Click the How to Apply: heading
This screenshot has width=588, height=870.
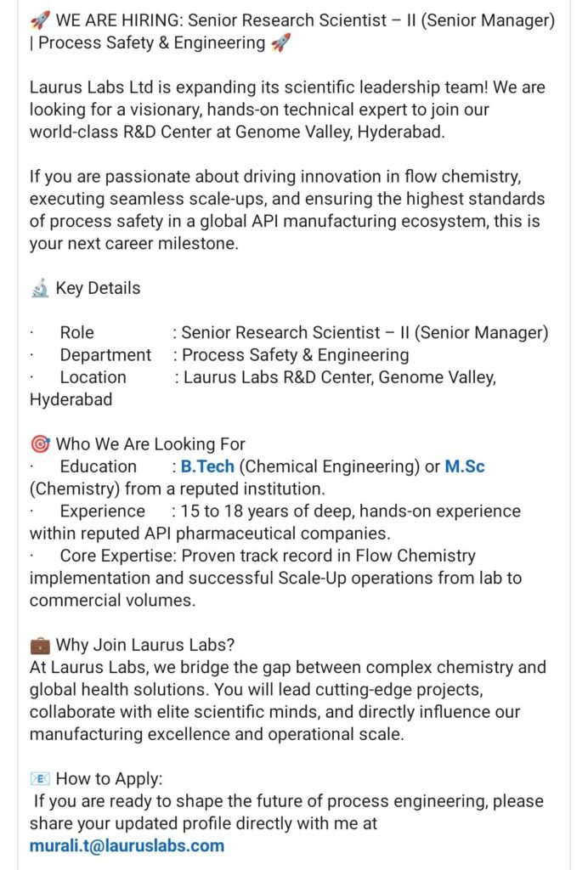110,779
